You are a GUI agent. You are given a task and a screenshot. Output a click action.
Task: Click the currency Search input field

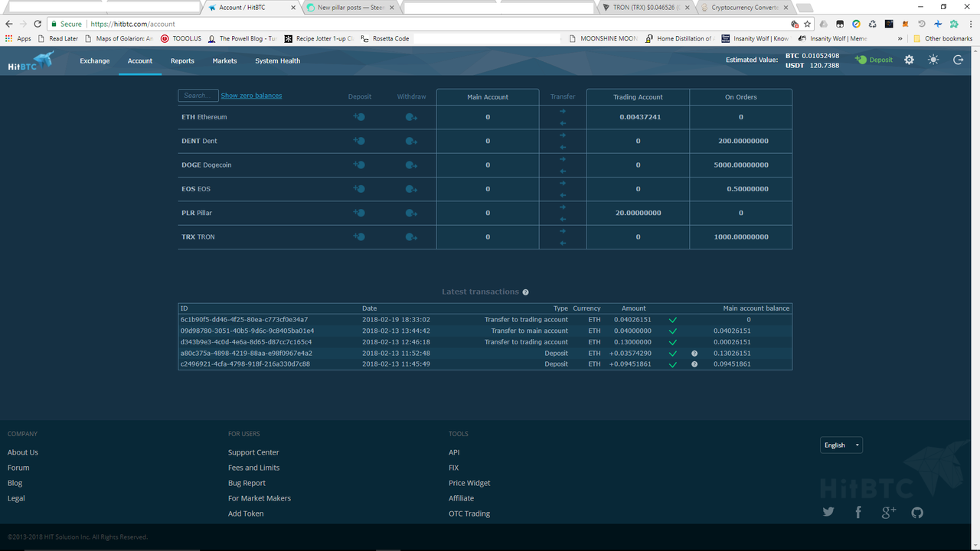pyautogui.click(x=198, y=96)
